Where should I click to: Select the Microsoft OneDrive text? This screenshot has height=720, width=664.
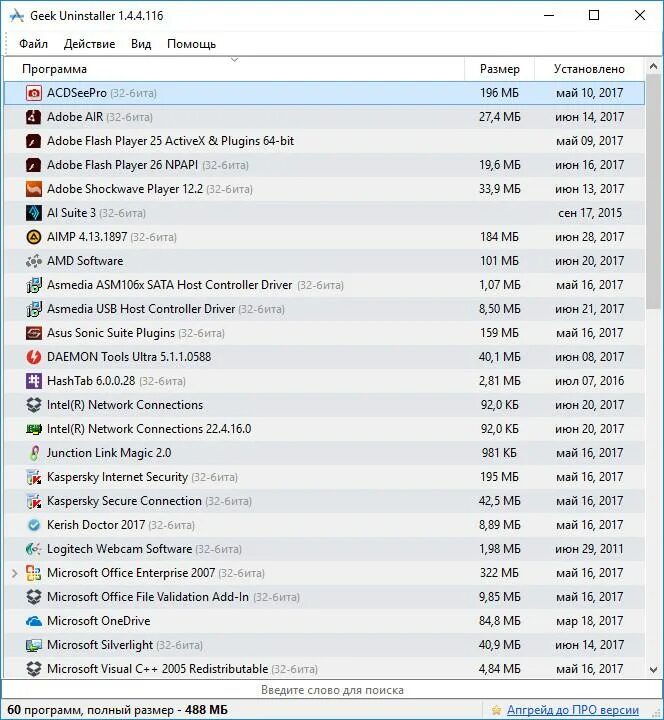click(x=99, y=621)
